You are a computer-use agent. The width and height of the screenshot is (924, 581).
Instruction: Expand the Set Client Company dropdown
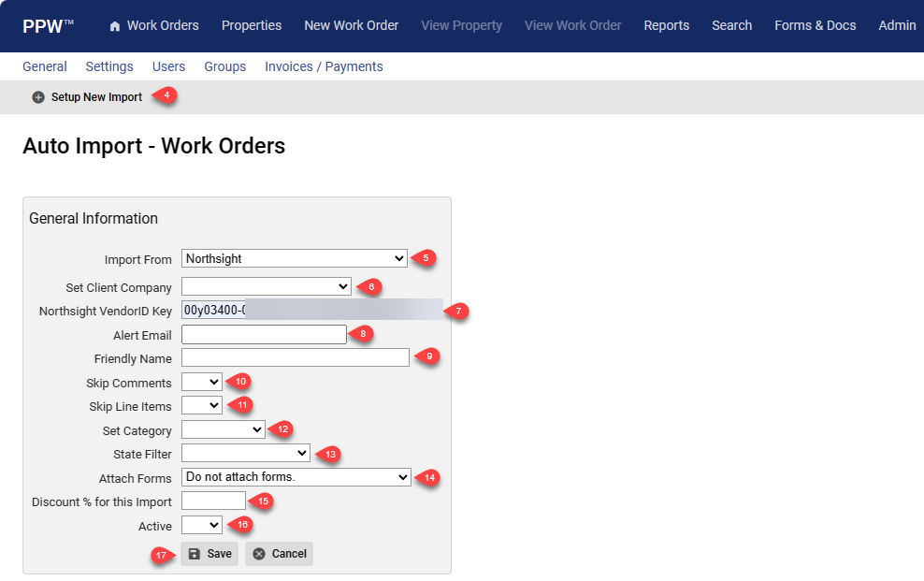pos(267,286)
